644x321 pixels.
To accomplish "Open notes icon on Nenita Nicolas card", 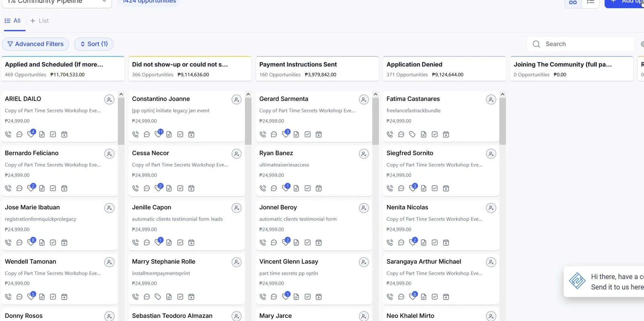I will point(423,243).
